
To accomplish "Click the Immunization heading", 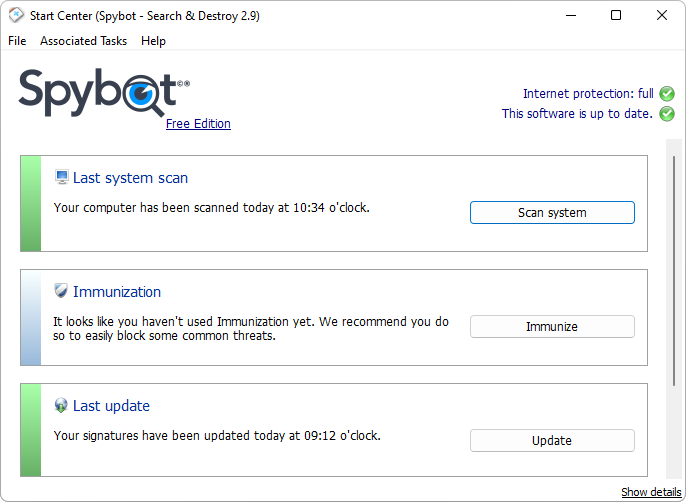I will click(x=117, y=292).
